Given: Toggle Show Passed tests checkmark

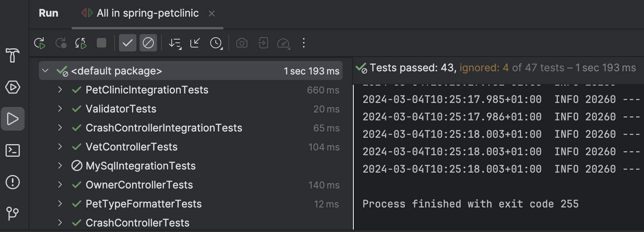Looking at the screenshot, I should coord(128,43).
